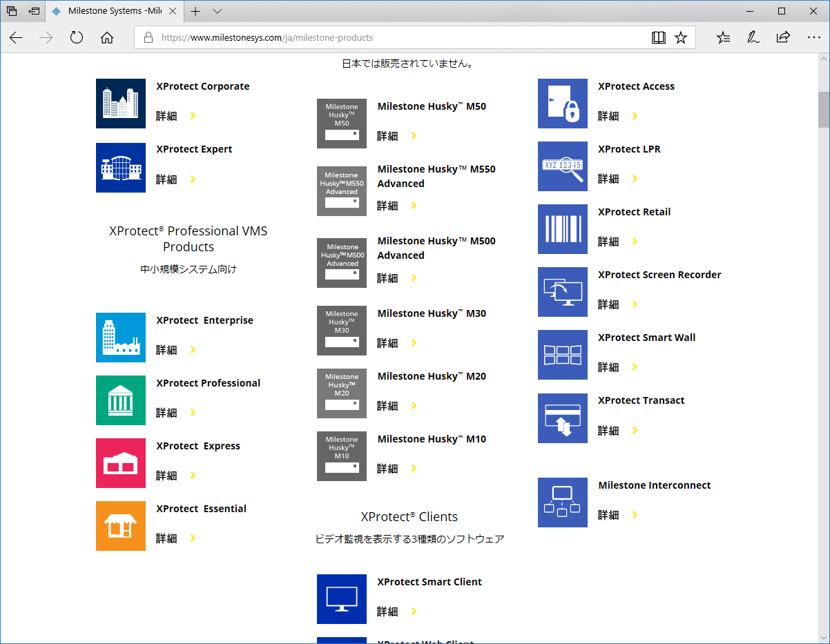Share this web page

point(783,38)
